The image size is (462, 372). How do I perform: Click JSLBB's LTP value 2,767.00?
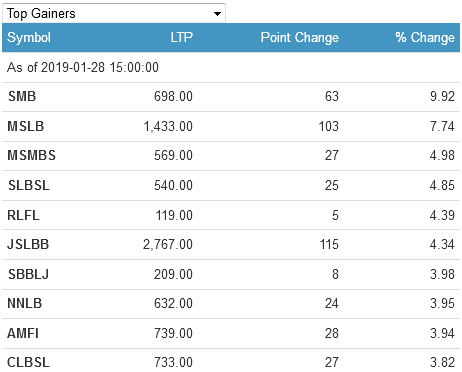(x=168, y=244)
